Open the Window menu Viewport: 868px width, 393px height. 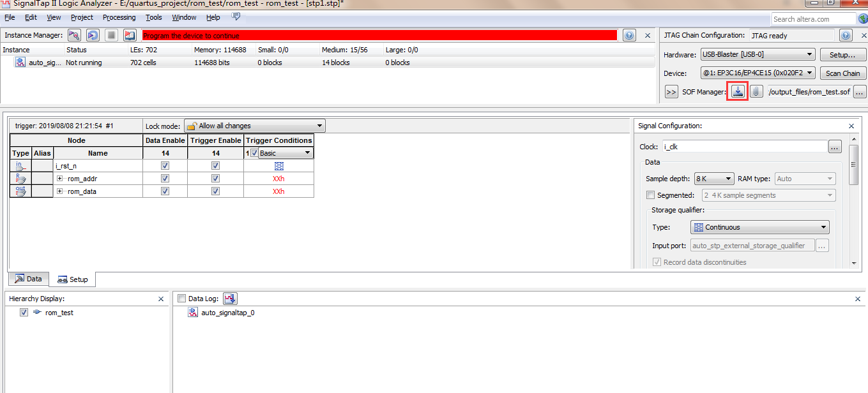tap(184, 17)
